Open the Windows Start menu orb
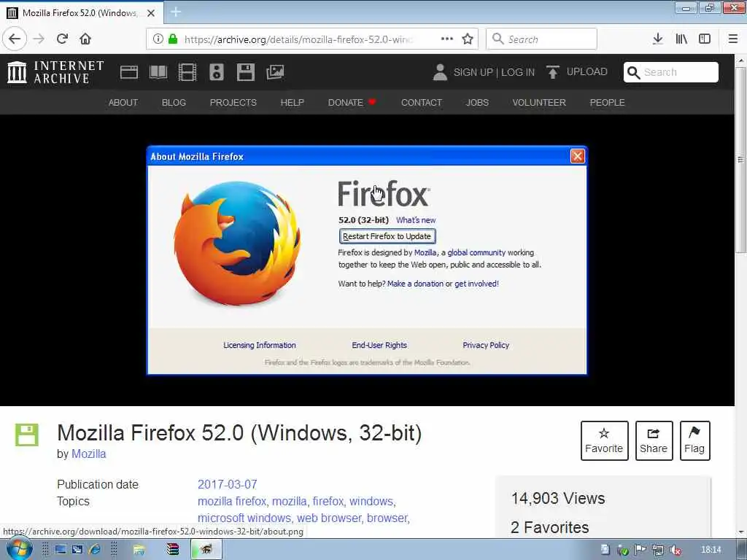This screenshot has height=560, width=747. 18,549
